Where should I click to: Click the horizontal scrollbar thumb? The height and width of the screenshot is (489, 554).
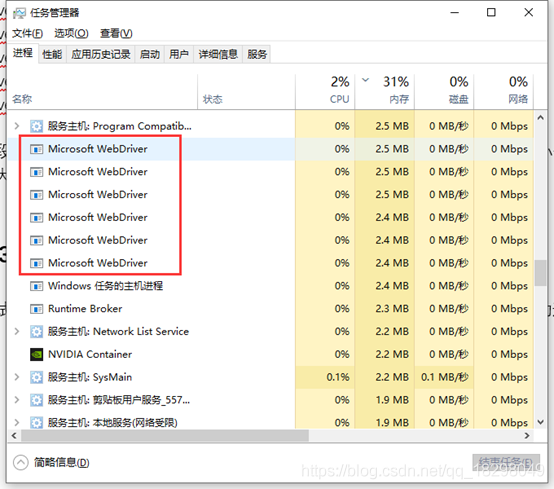tap(165, 436)
